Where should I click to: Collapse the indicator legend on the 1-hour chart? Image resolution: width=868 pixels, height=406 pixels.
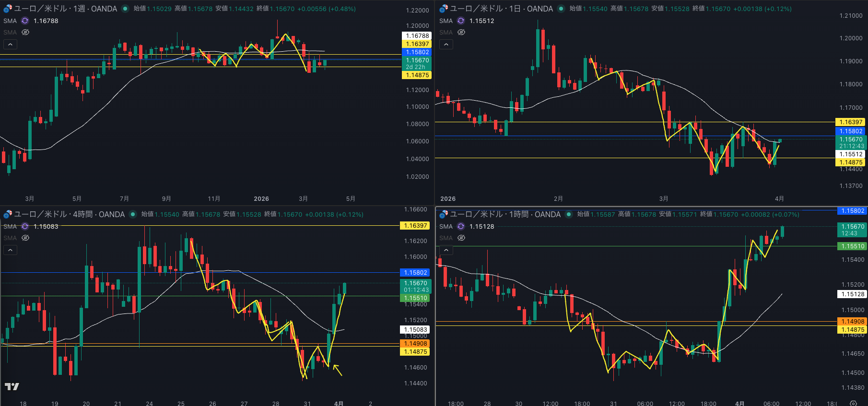click(x=446, y=250)
